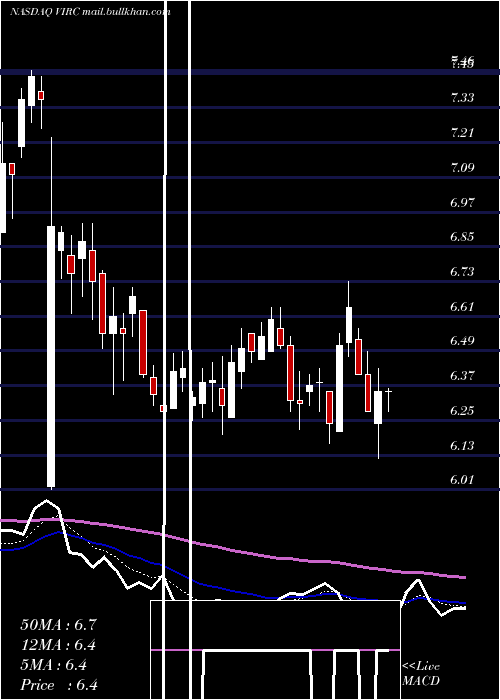Click the 6.01 price axis label
Image resolution: width=500 pixels, height=700 pixels.
pos(462,480)
